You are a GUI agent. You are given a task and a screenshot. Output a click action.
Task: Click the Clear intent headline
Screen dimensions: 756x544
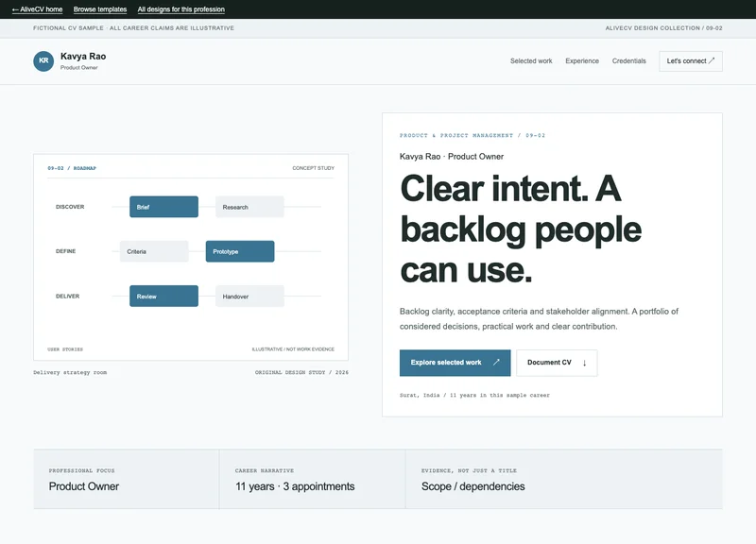[x=521, y=229]
